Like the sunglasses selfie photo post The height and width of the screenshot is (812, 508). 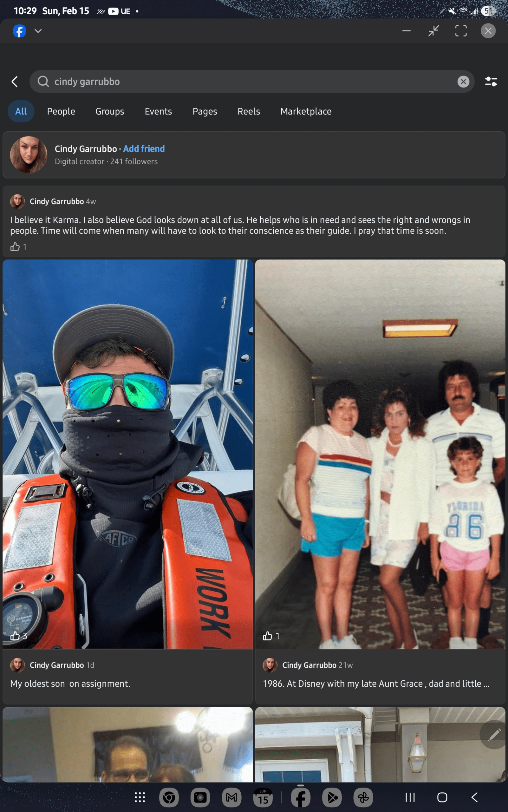(x=15, y=636)
